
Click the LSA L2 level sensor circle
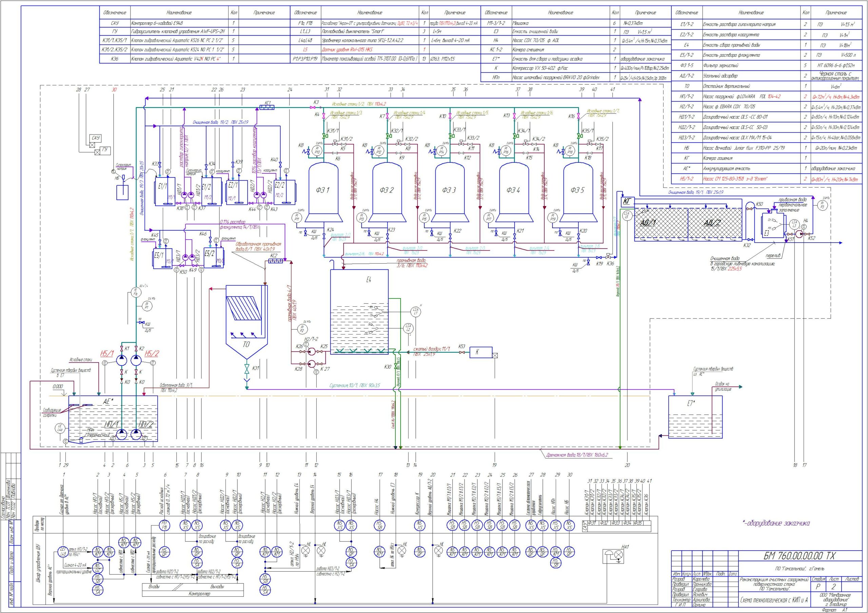point(408,328)
